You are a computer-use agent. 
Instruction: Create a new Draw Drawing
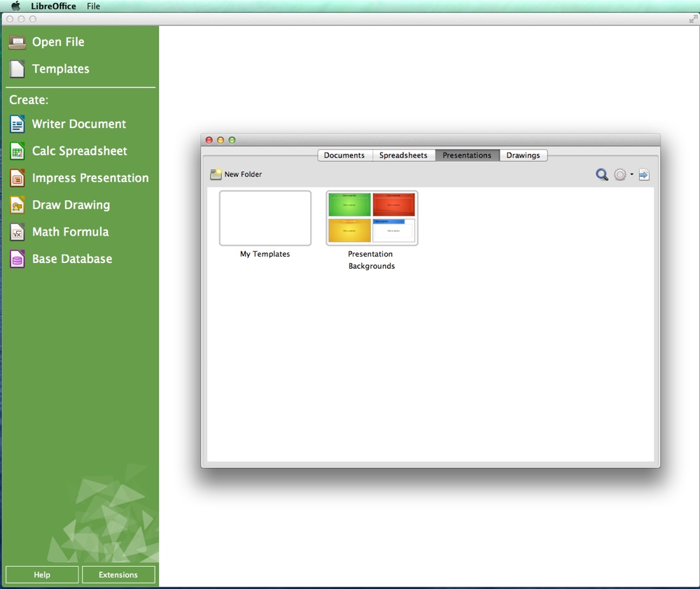pyautogui.click(x=71, y=205)
